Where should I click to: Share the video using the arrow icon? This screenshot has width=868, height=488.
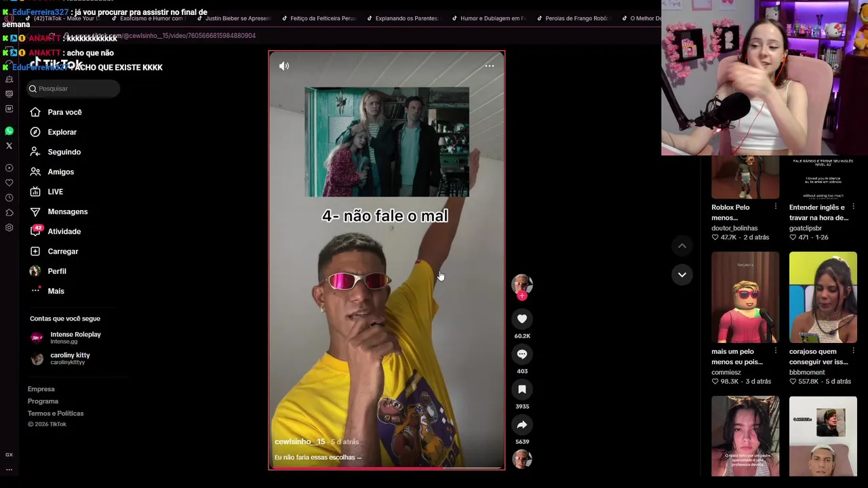point(522,424)
